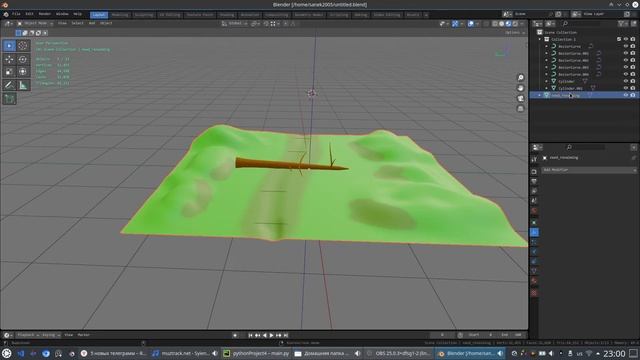
Task: Open the World properties tab
Action: point(534,211)
